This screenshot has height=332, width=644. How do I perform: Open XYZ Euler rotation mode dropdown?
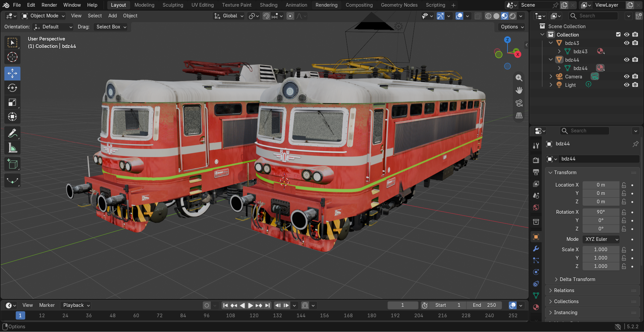click(x=601, y=239)
